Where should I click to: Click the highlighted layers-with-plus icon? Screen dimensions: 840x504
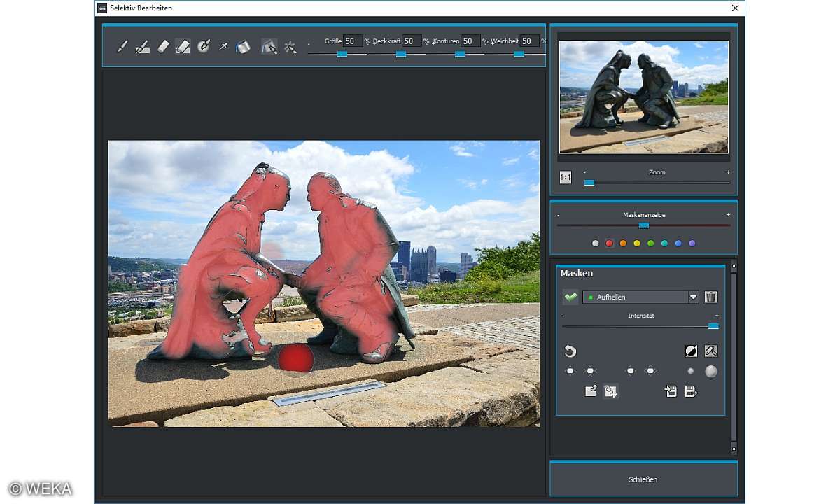pyautogui.click(x=610, y=391)
